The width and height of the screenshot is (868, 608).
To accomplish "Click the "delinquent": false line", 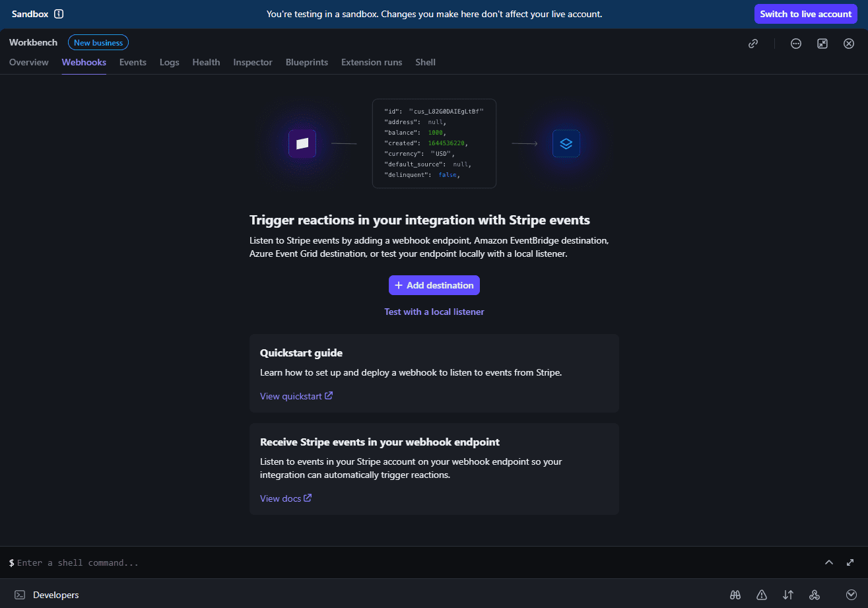I will pyautogui.click(x=422, y=174).
